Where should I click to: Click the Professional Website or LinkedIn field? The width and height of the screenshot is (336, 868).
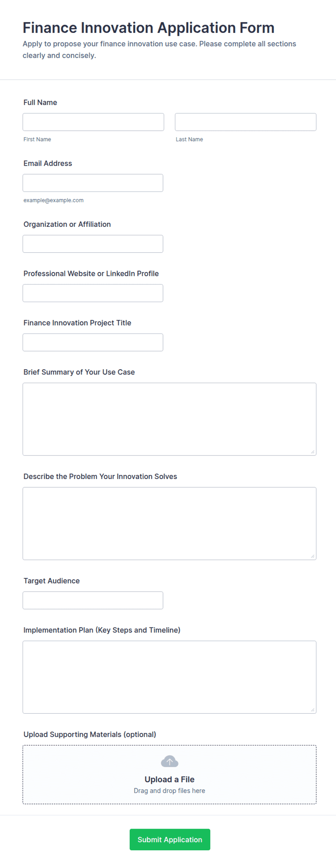pos(93,293)
